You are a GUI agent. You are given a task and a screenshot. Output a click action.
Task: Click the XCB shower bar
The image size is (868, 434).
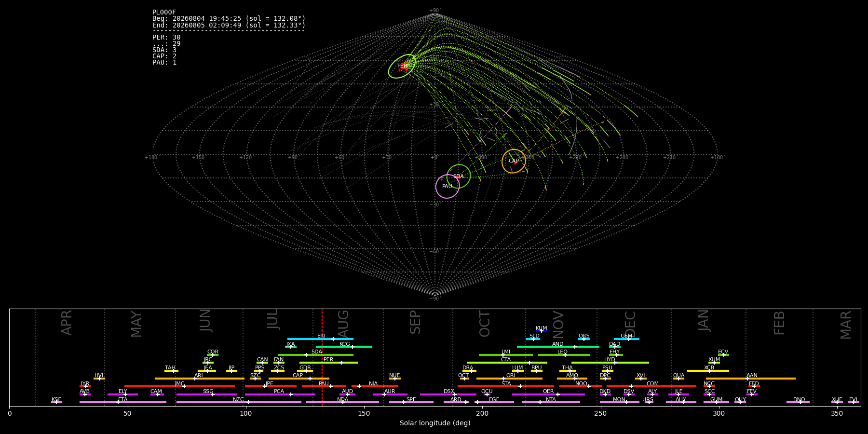[x=708, y=370]
